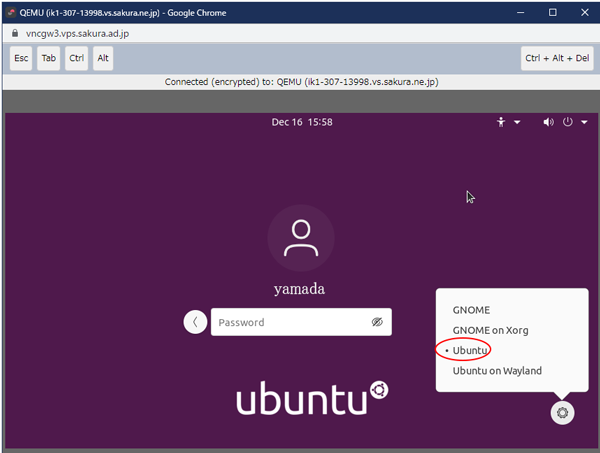Click the Connected (encrypted) status text
600x453 pixels.
[x=302, y=82]
